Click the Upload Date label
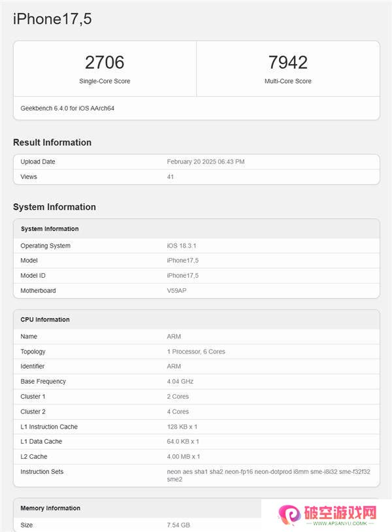Viewport: 392px width, 532px height. [38, 162]
